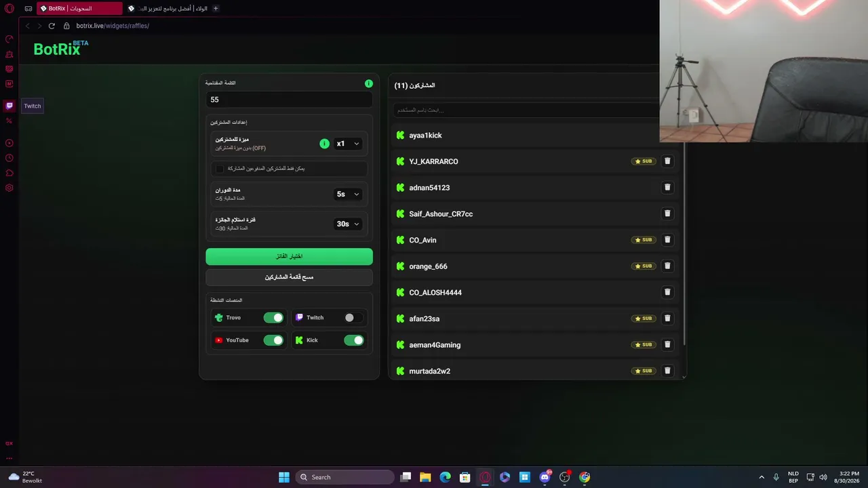Click the NLD language indicator in tray
This screenshot has height=488, width=868.
coord(793,477)
